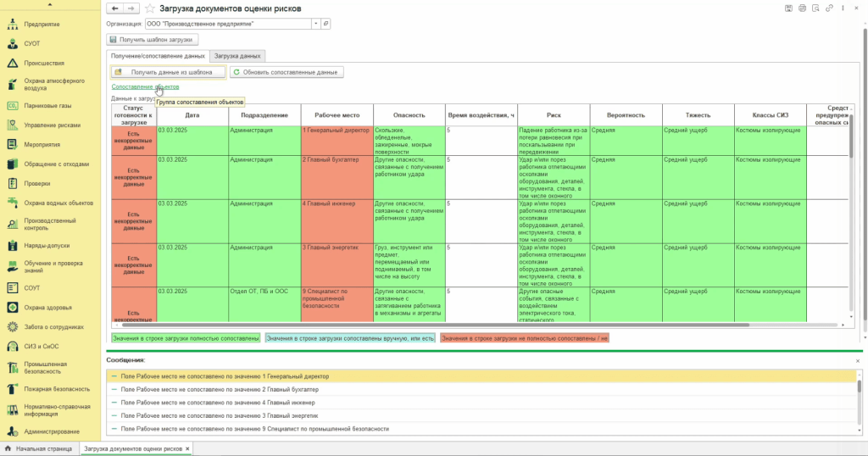
Task: Open the selected organization card button
Action: pyautogui.click(x=325, y=24)
